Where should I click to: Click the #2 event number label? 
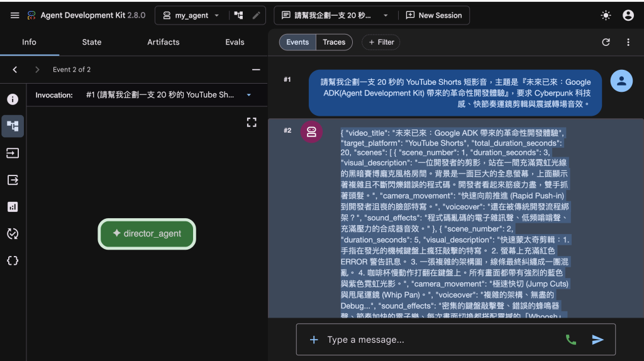pyautogui.click(x=287, y=131)
